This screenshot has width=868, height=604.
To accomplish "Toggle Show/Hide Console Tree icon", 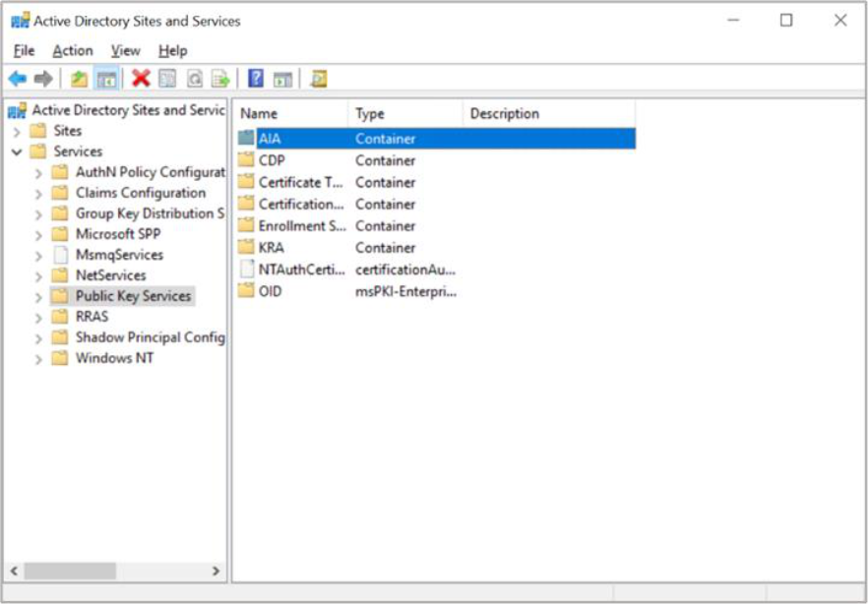I will pyautogui.click(x=107, y=79).
